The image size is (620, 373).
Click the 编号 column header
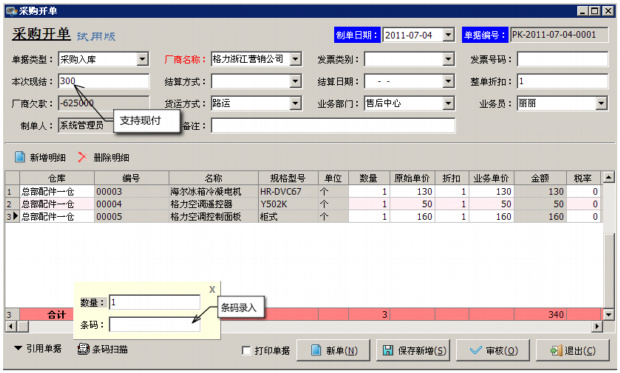coord(132,178)
